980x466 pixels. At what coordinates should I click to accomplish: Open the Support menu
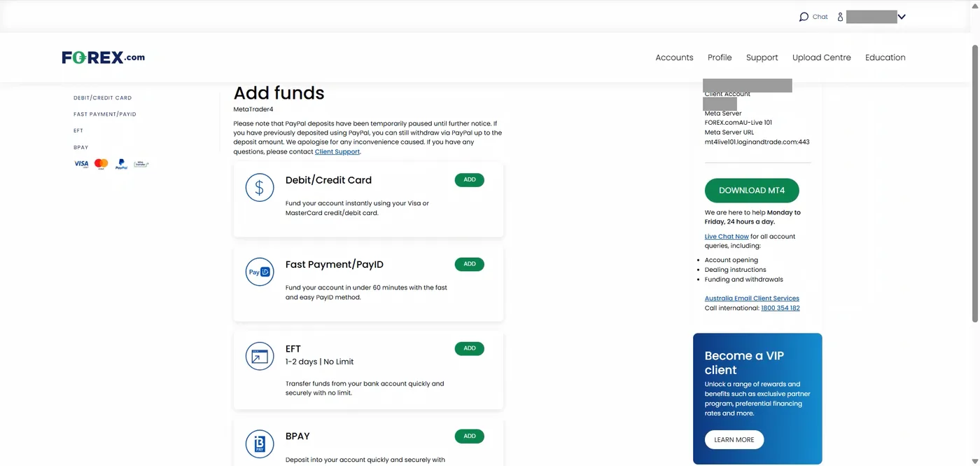pos(762,57)
